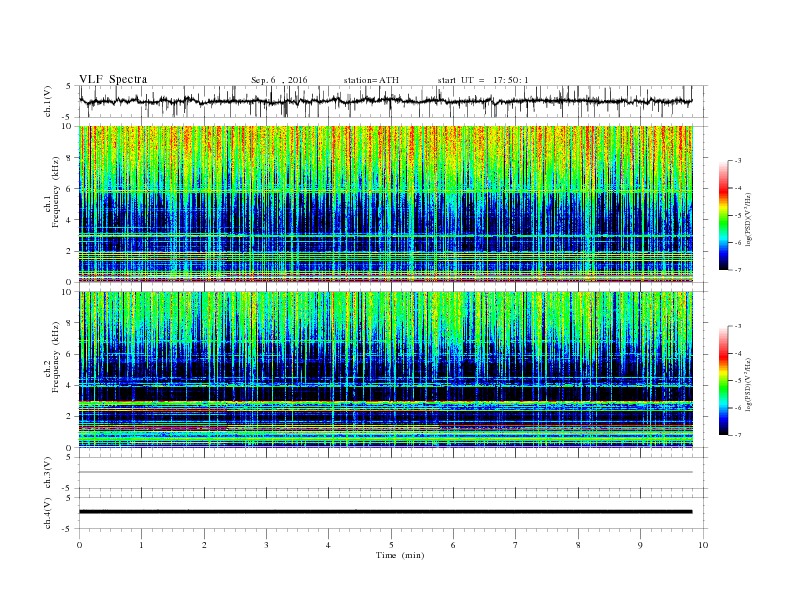Click the 'station=ATH' header label

[x=371, y=80]
